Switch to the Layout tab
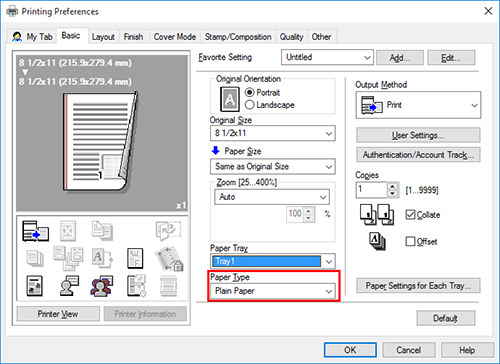 point(103,37)
